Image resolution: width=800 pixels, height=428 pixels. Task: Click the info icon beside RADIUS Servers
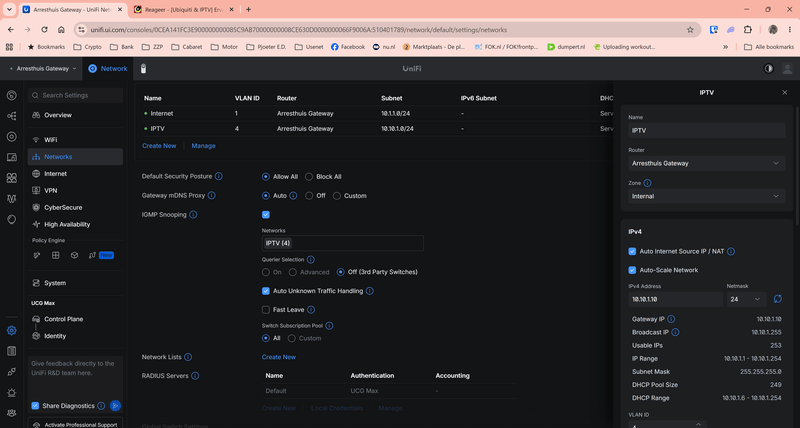pos(195,376)
